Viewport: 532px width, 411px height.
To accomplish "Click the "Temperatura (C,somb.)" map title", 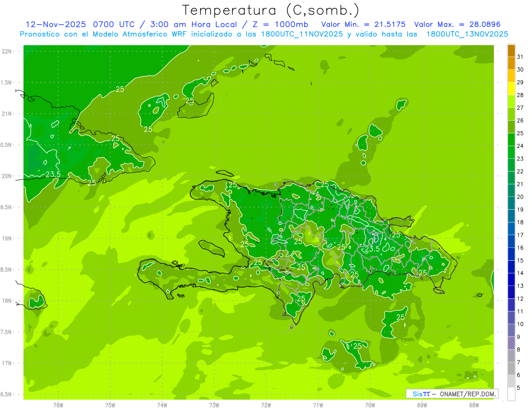I will [x=270, y=10].
